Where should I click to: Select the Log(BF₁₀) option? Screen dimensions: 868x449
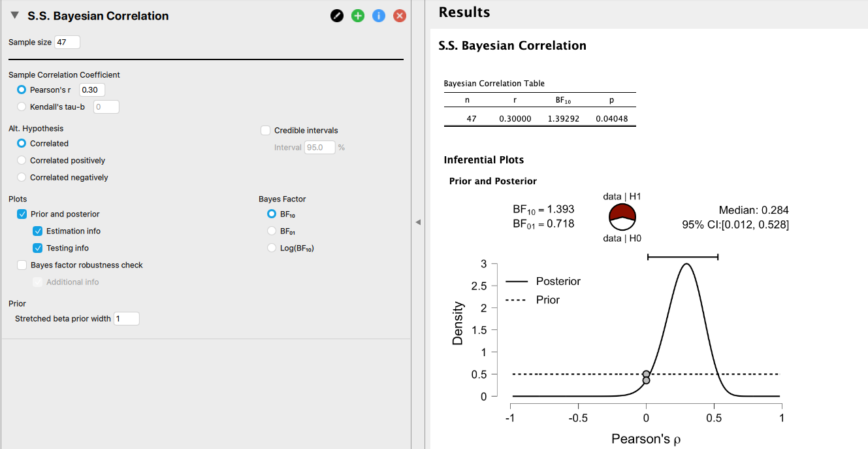(272, 248)
